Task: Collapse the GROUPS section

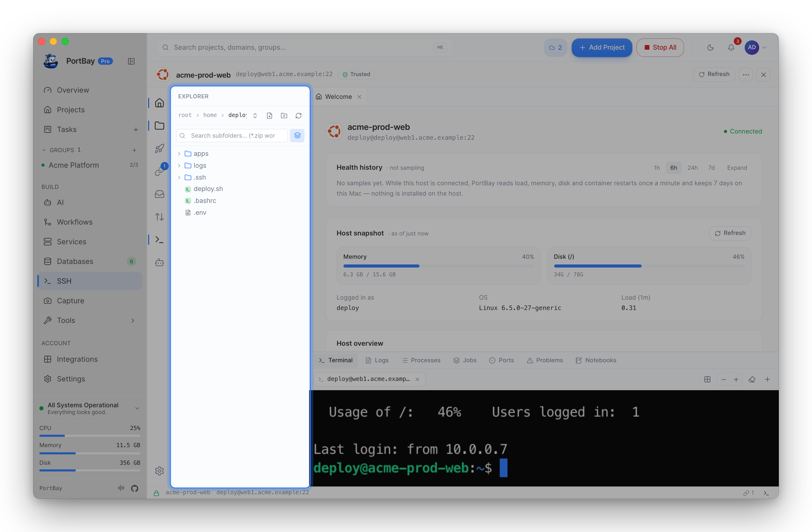Action: coord(44,150)
